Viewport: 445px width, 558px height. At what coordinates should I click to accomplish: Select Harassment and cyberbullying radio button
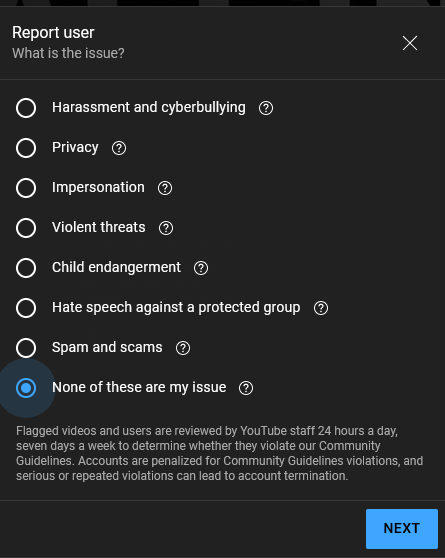coord(26,108)
